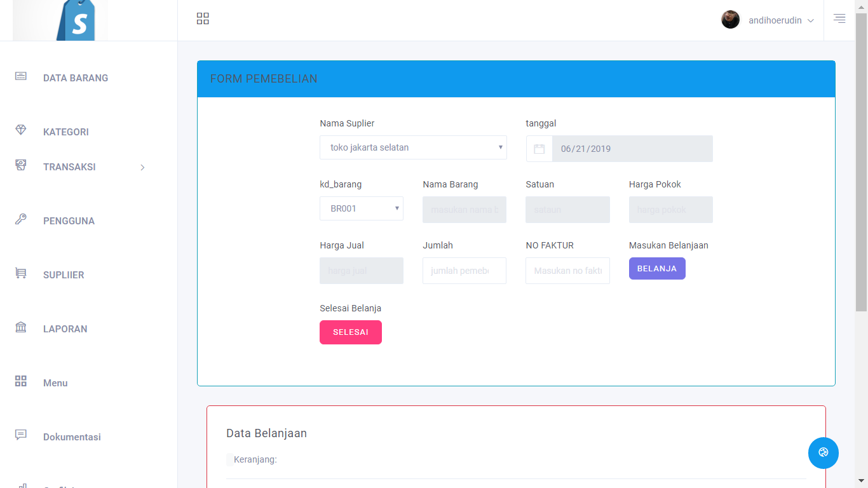Viewport: 868px width, 488px height.
Task: Open the Nama Suplier dropdown
Action: pyautogui.click(x=413, y=147)
